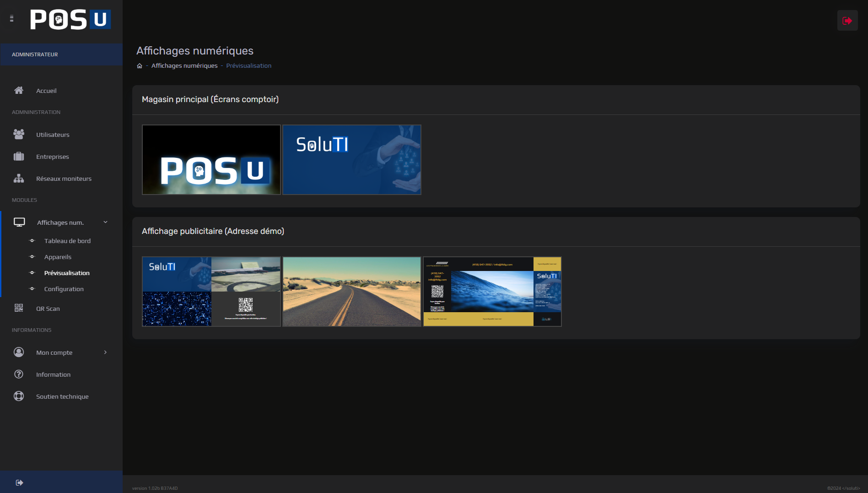Go to Accueil home page

(x=46, y=91)
